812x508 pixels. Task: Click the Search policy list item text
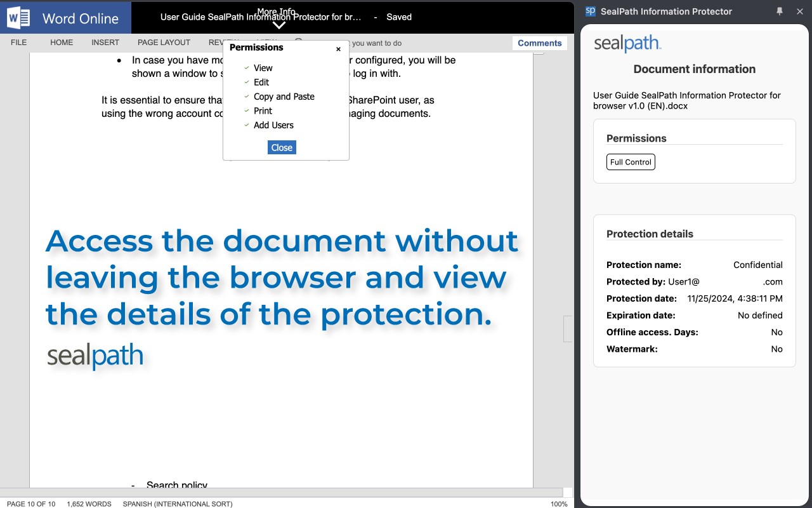click(x=177, y=485)
